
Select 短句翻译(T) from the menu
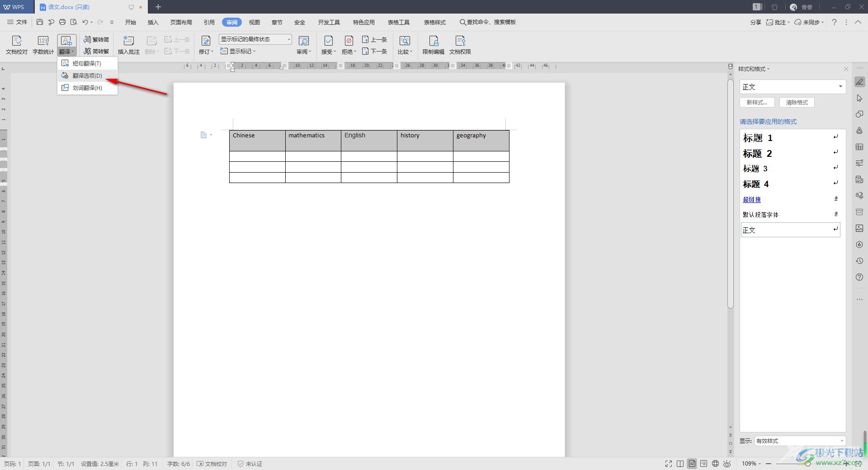[87, 63]
